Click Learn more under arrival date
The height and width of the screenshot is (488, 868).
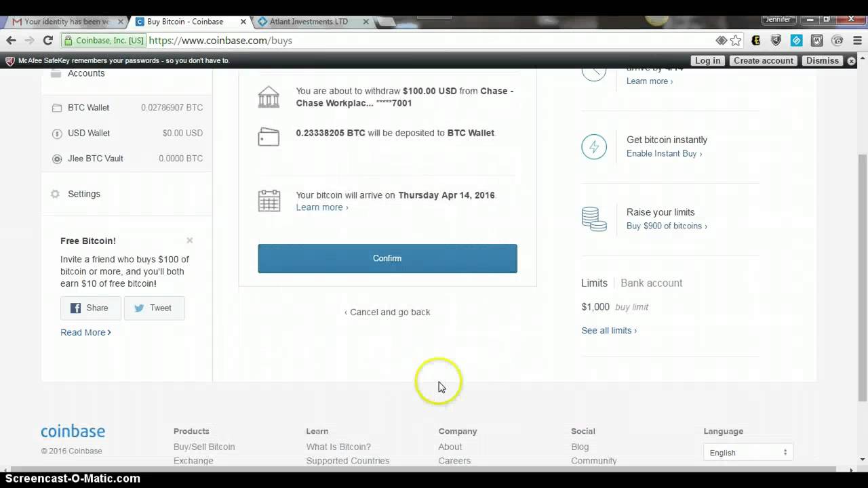coord(322,207)
